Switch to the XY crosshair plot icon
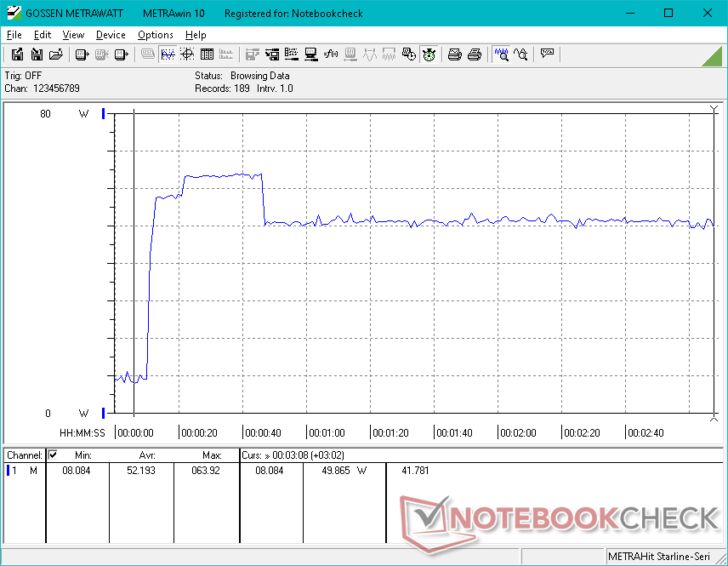This screenshot has width=728, height=566. (x=186, y=54)
